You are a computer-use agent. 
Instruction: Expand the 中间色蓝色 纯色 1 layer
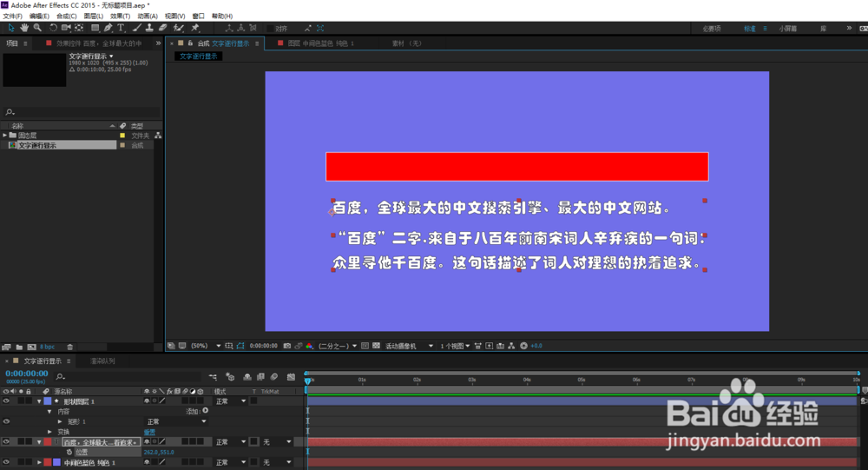coord(39,461)
